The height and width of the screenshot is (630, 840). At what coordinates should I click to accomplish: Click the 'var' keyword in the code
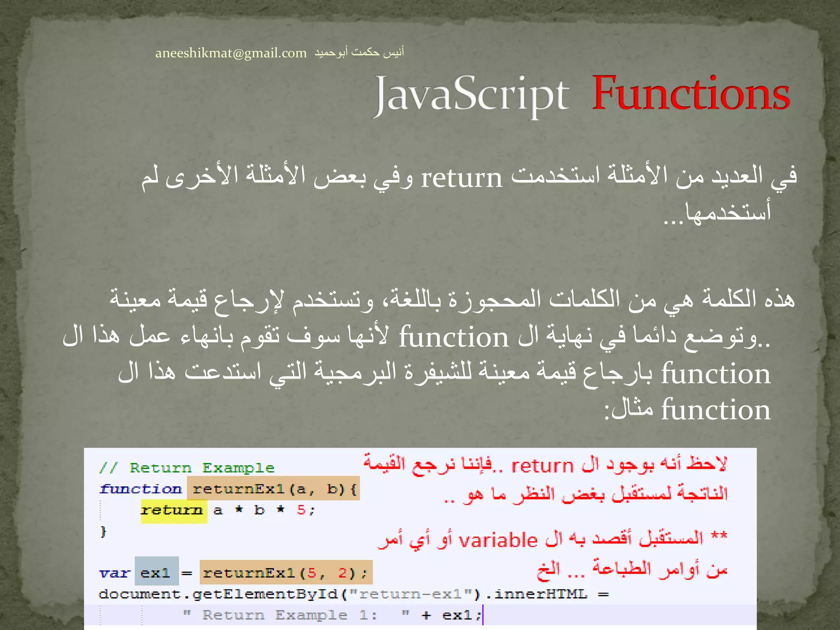tap(114, 573)
